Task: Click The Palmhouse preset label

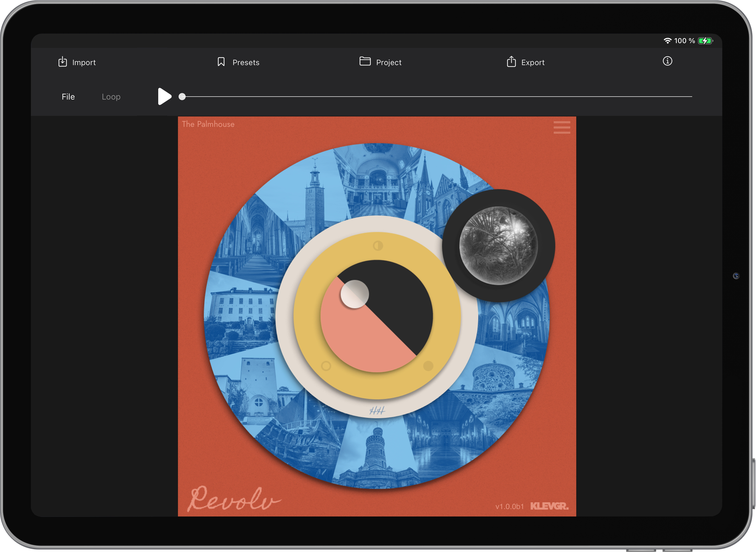Action: point(208,124)
